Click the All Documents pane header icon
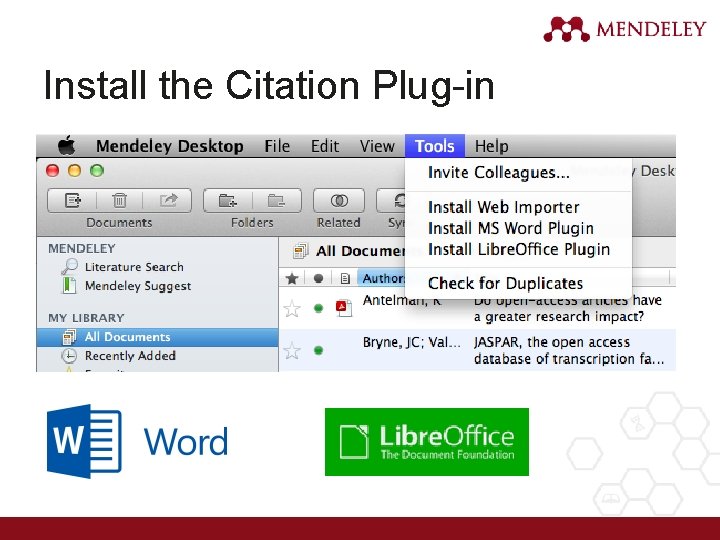The image size is (720, 540). point(300,251)
